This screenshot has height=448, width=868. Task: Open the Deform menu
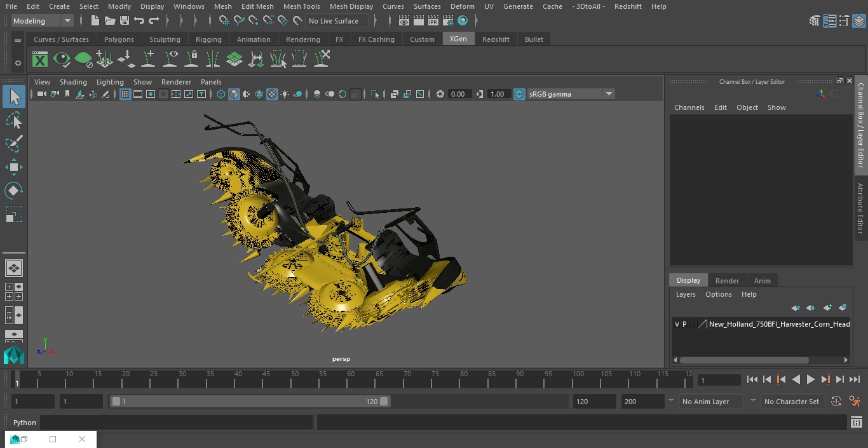462,6
